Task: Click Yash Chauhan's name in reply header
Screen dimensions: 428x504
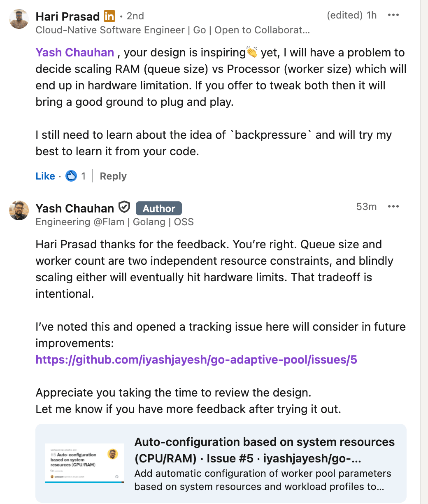Action: click(x=75, y=208)
